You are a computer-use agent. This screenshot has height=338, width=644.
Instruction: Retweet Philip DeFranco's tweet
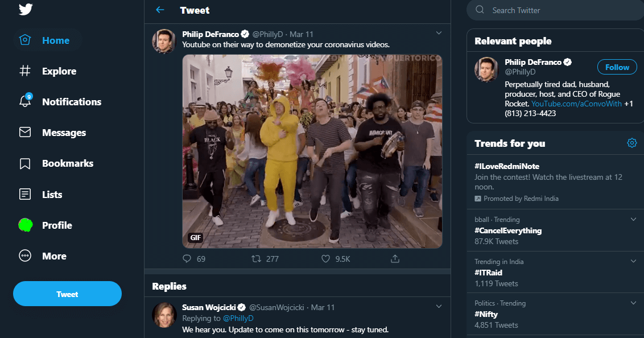tap(257, 258)
